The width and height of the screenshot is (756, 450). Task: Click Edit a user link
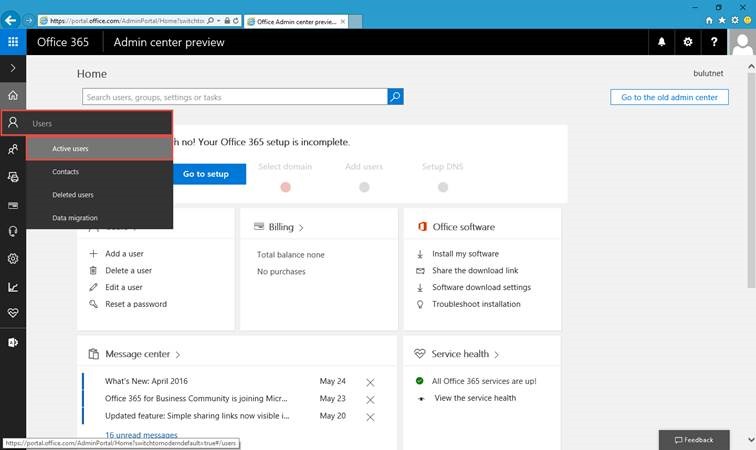[x=123, y=287]
